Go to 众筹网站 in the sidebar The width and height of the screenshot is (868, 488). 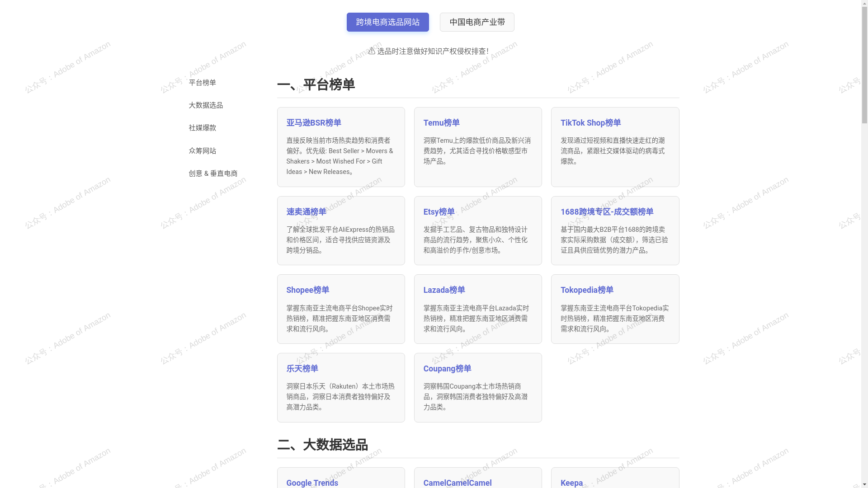click(202, 151)
